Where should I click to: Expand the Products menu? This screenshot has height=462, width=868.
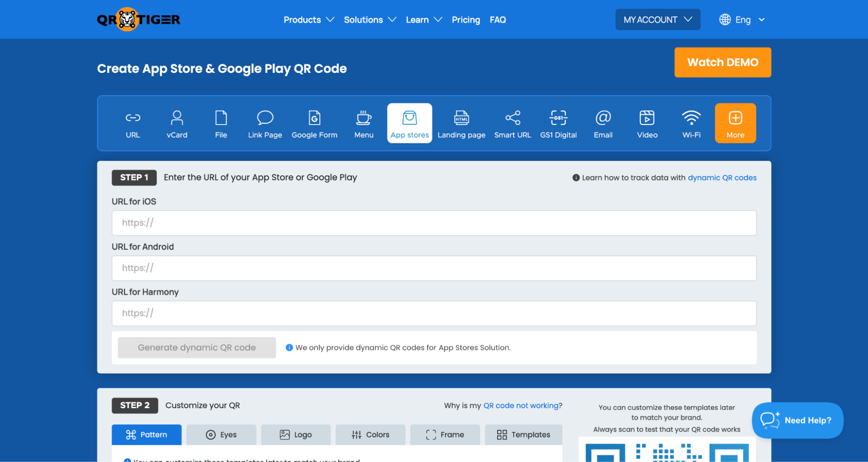coord(309,20)
